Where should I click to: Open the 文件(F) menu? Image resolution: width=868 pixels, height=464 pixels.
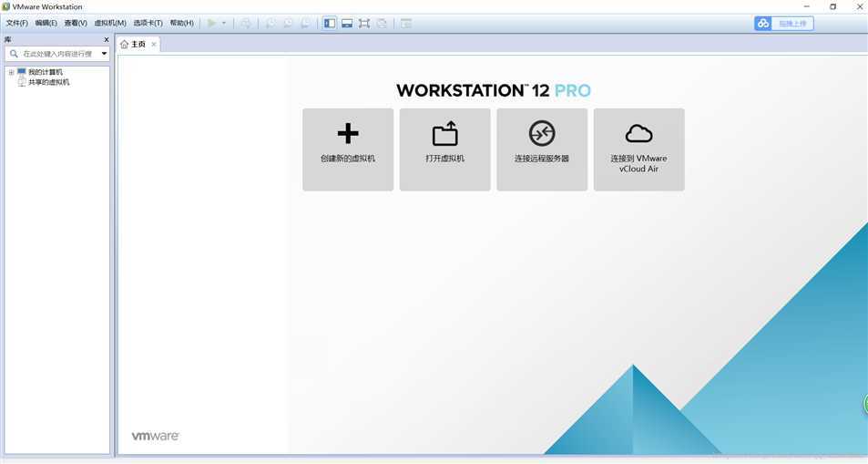point(16,24)
